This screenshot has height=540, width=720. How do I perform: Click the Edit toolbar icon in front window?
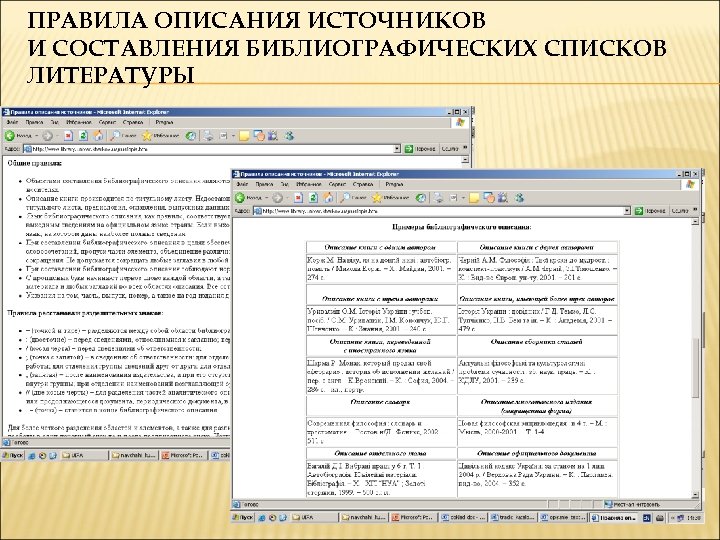[454, 198]
